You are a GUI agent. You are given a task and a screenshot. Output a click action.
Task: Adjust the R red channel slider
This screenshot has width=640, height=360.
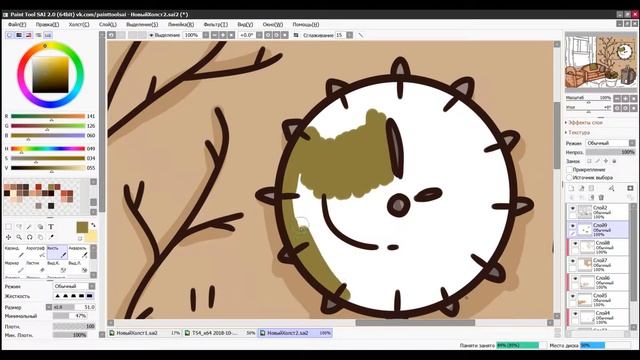click(x=48, y=116)
